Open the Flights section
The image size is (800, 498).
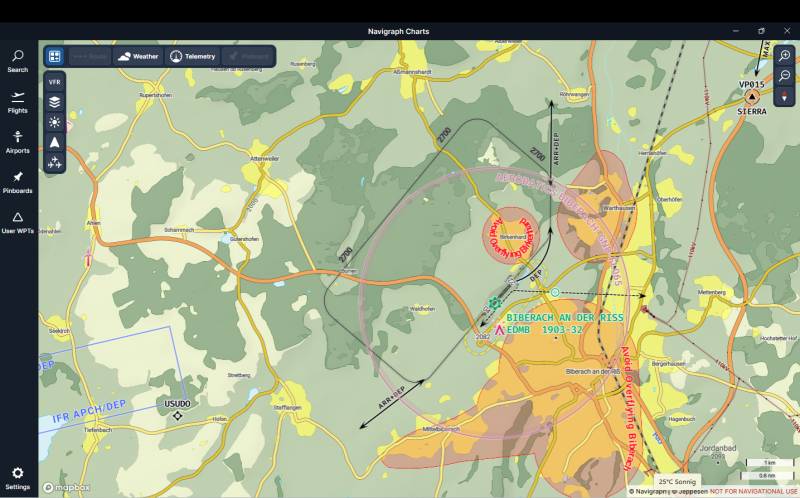[x=17, y=102]
